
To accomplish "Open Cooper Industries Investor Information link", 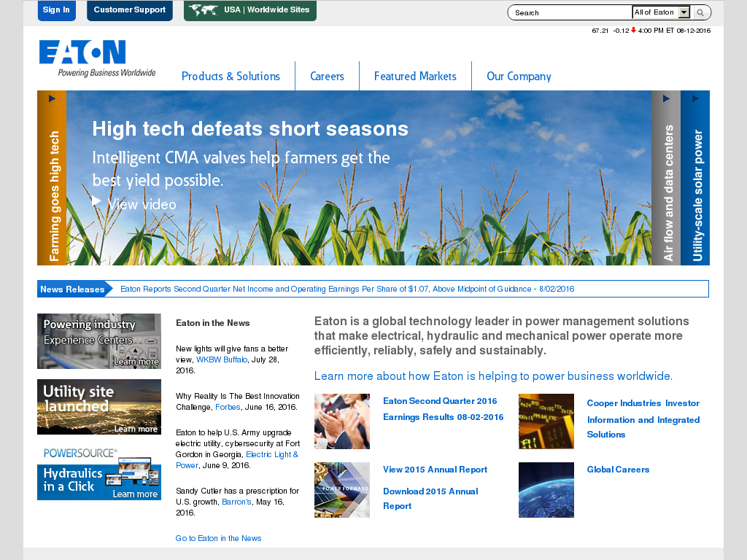I will pyautogui.click(x=643, y=419).
